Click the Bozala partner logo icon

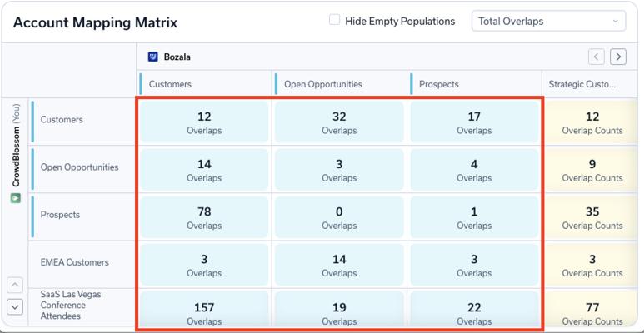point(152,57)
